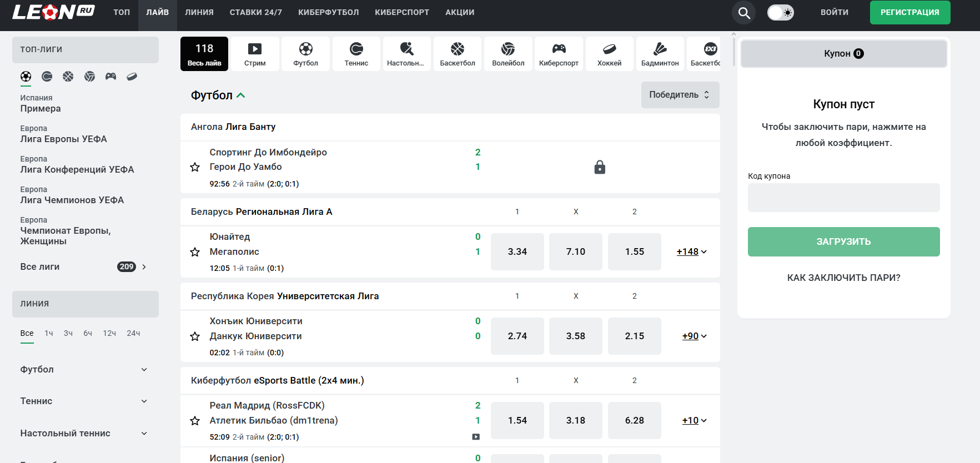Screen dimensions: 980x463
Task: Expand +148 markets for Юнайтед match
Action: (x=691, y=252)
